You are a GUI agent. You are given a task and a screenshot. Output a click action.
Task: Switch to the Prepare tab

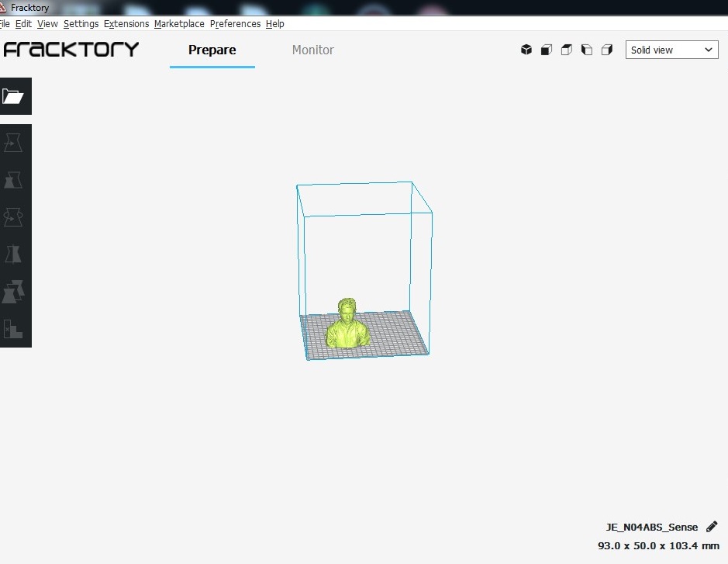[x=212, y=50]
